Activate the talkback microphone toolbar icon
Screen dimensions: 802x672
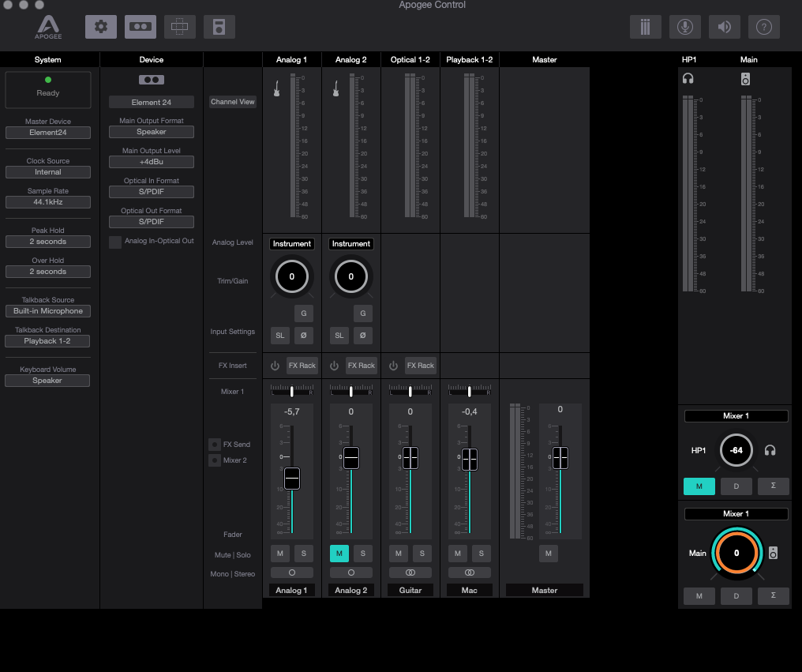pos(685,27)
